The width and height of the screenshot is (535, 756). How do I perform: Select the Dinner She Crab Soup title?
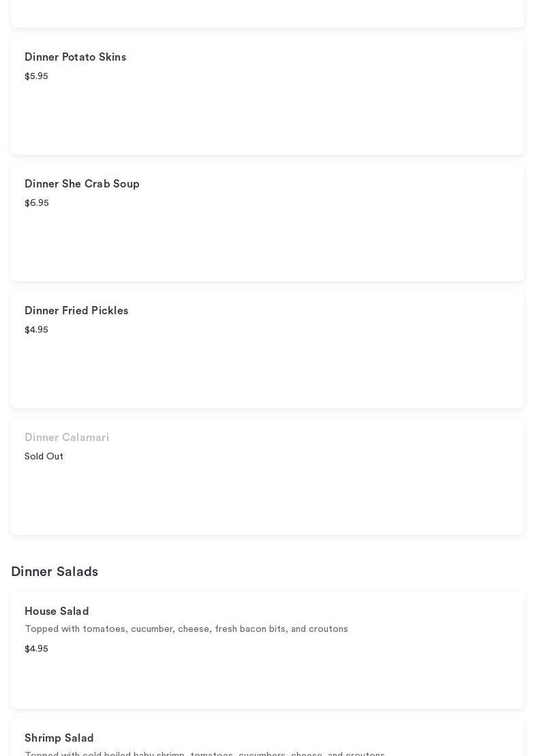click(82, 184)
